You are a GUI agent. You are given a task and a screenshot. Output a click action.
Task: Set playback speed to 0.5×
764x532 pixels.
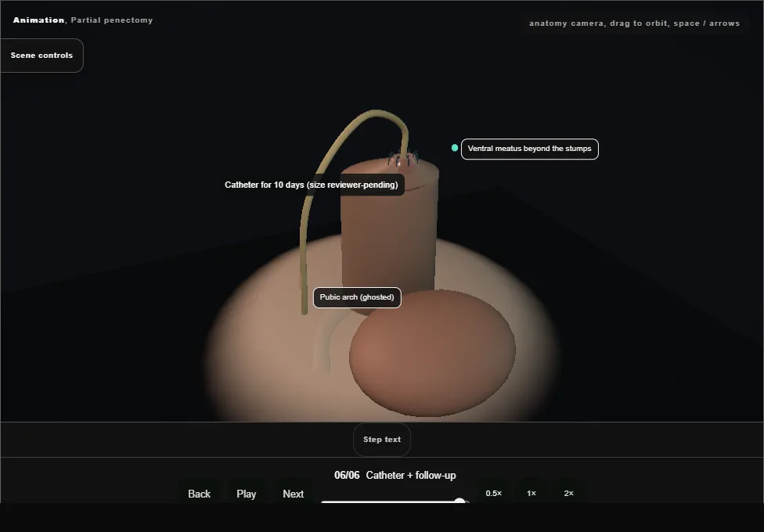(494, 493)
